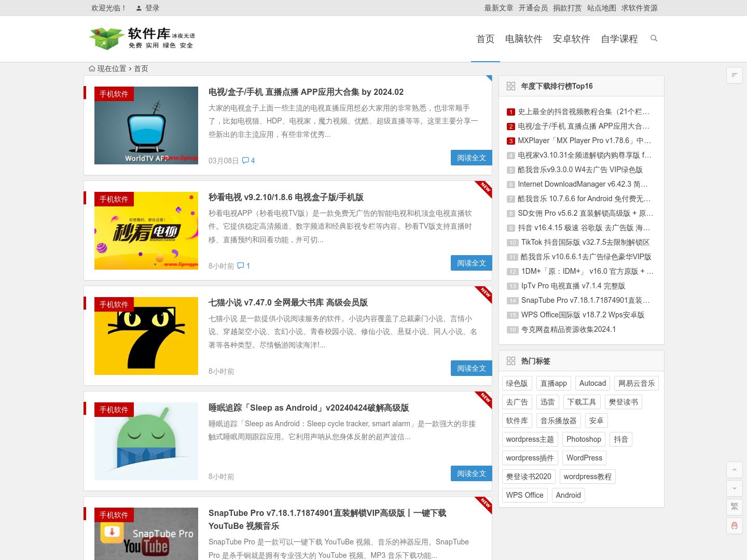Select wordpress教程 tag
The width and height of the screenshot is (747, 560).
click(587, 477)
